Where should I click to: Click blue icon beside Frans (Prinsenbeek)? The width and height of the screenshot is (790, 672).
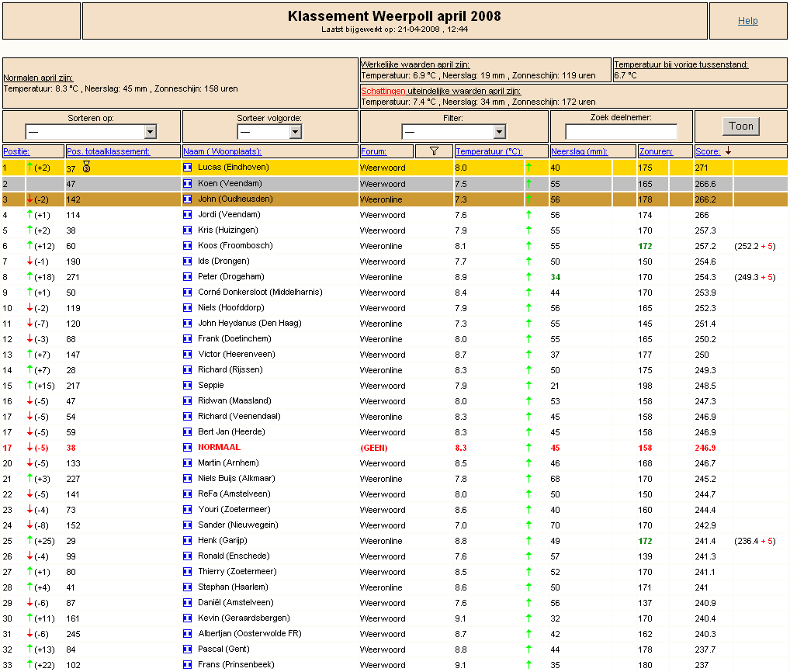(188, 664)
